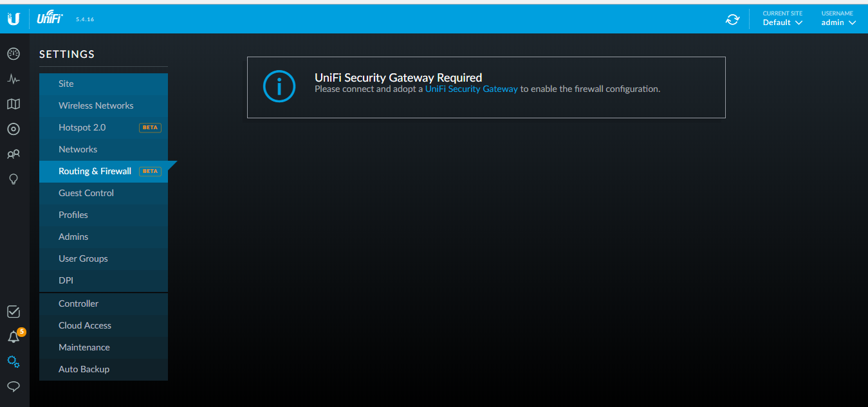The width and height of the screenshot is (868, 407).
Task: Follow the UniFi Security Gateway link
Action: click(472, 89)
